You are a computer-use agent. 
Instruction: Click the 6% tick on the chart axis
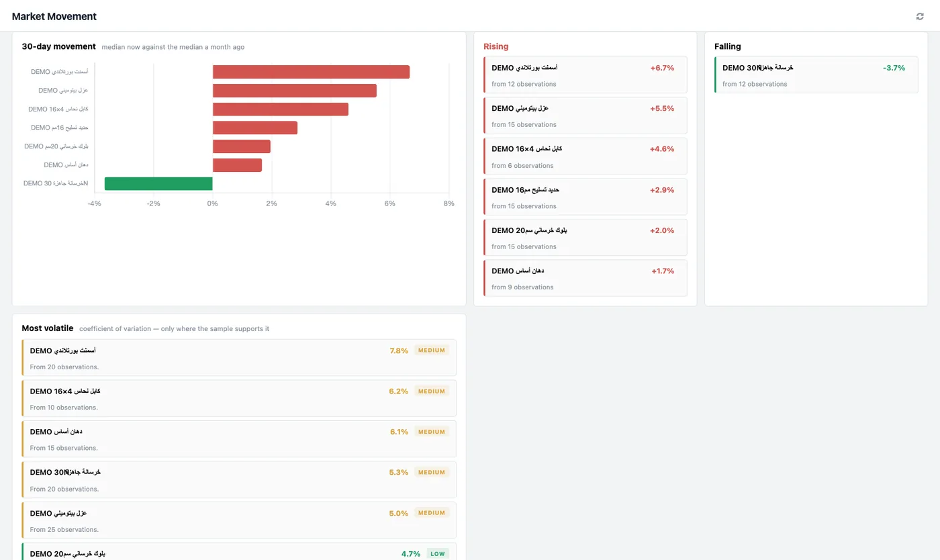point(390,203)
